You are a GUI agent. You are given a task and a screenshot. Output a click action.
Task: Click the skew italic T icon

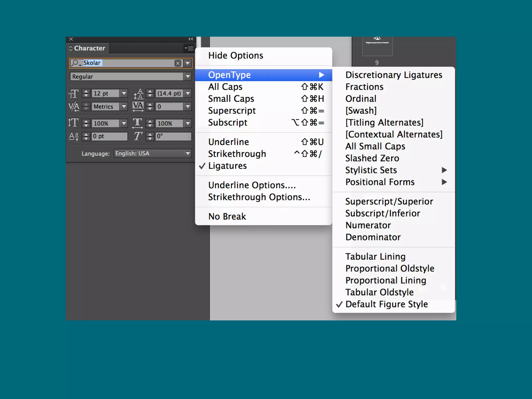pyautogui.click(x=138, y=136)
